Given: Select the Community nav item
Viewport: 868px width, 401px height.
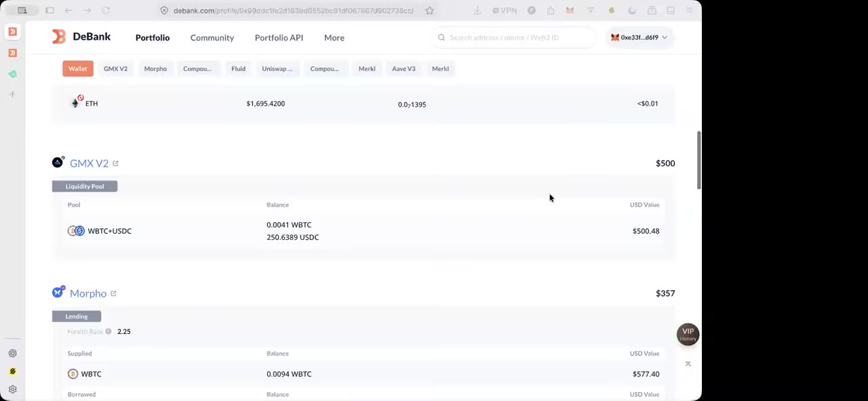Looking at the screenshot, I should pyautogui.click(x=212, y=37).
